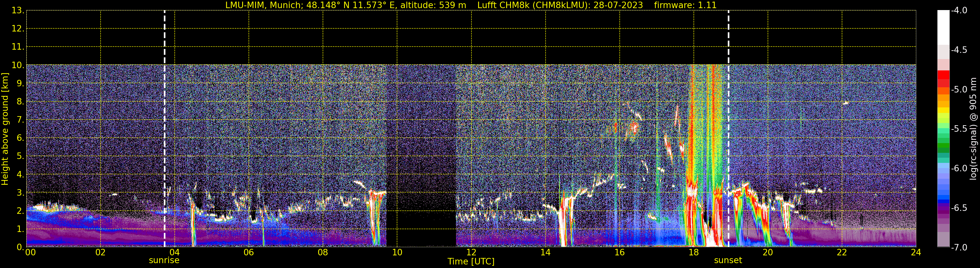980x268 pixels.
Task: Click the height axis tick label "7."
Action: (x=20, y=120)
